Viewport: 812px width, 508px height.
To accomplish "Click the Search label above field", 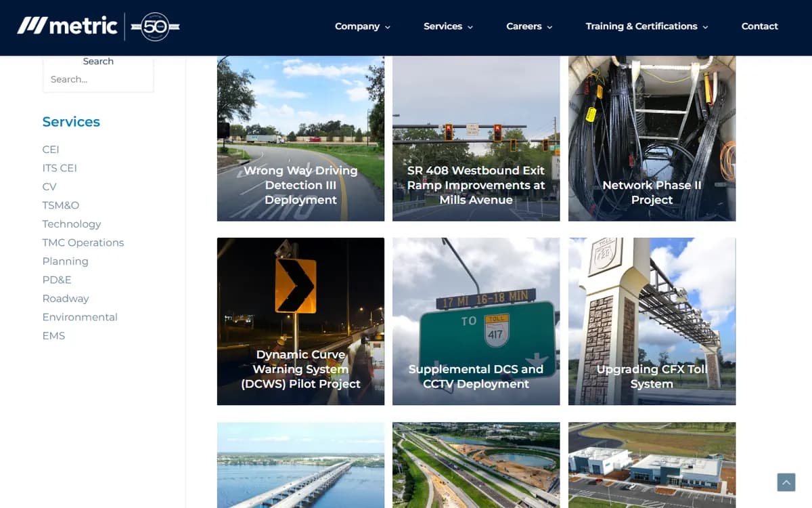I will [x=98, y=61].
